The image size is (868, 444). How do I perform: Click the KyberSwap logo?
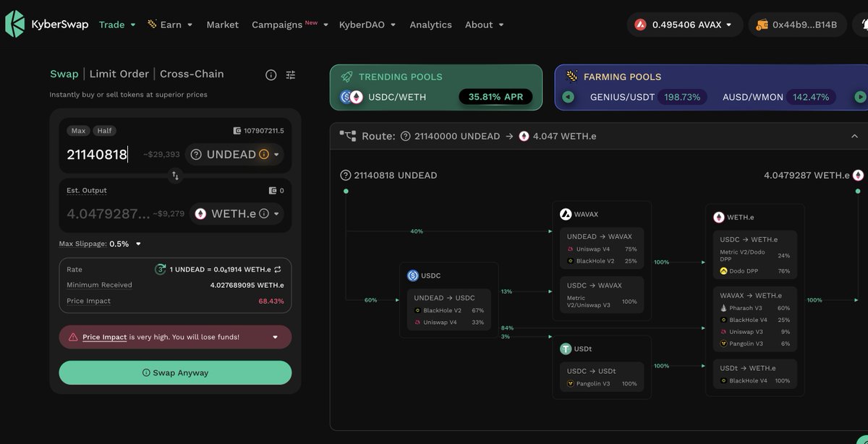coord(47,24)
